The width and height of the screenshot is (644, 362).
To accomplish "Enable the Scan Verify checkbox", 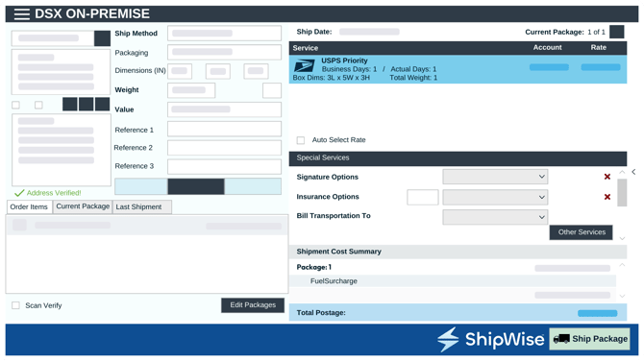I will 15,305.
